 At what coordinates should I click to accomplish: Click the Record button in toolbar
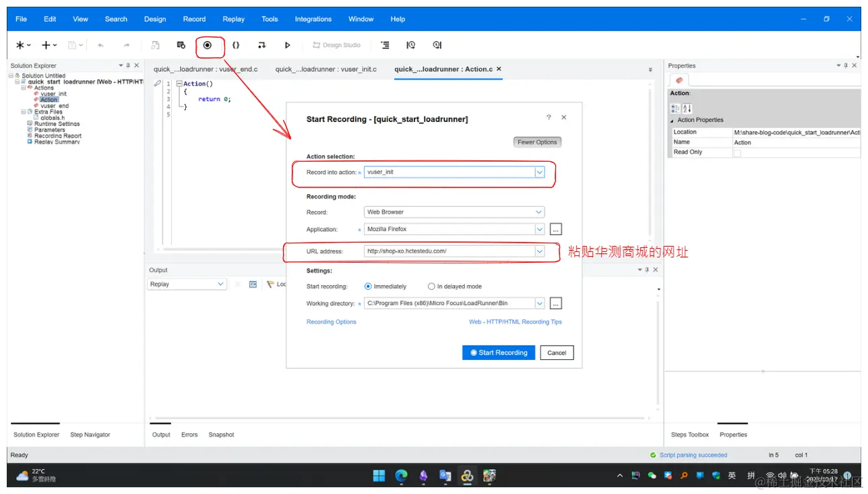[x=208, y=45]
